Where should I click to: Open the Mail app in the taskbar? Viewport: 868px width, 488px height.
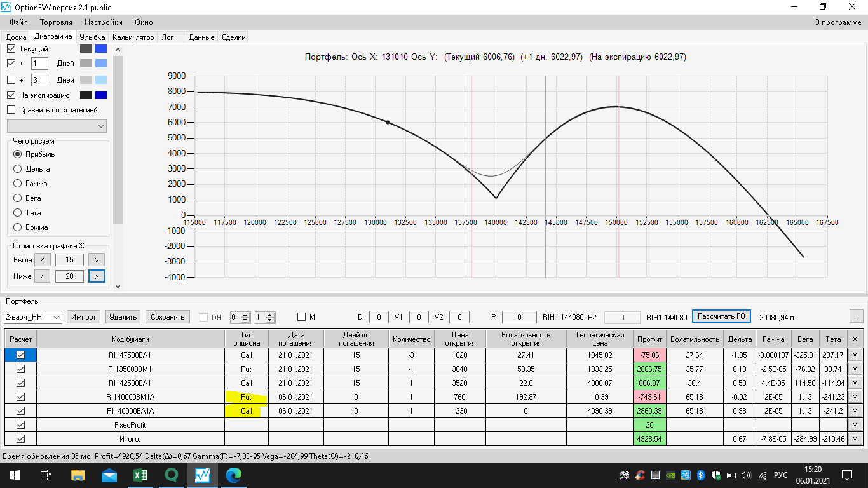109,475
